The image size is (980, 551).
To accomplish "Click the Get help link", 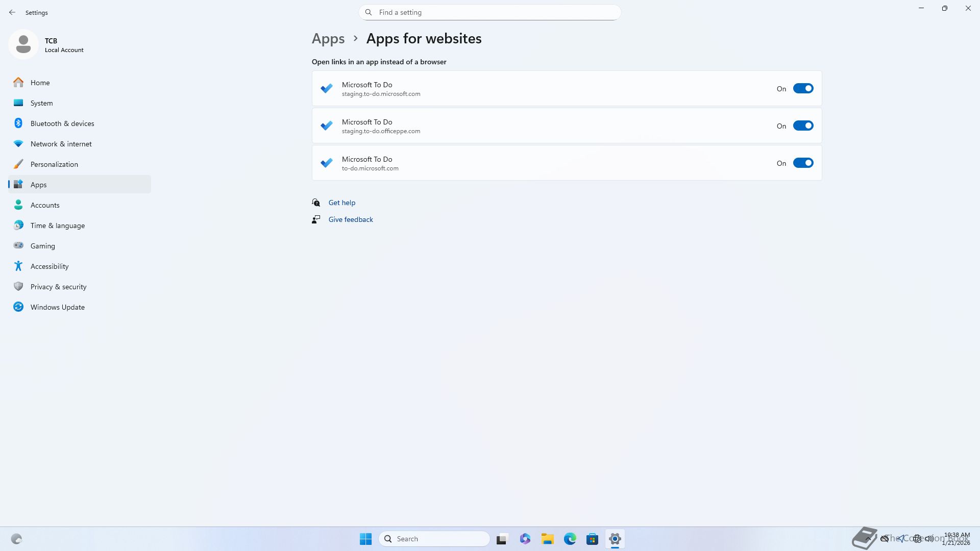I will point(341,203).
